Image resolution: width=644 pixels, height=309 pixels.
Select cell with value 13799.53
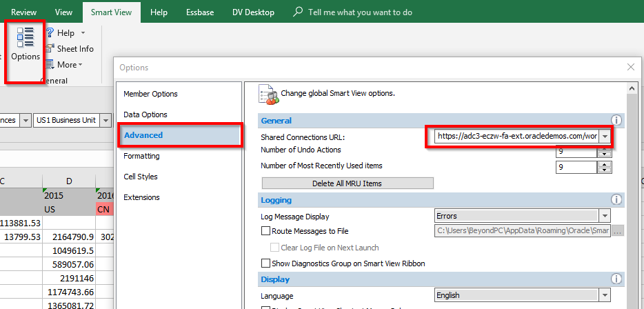click(x=21, y=237)
